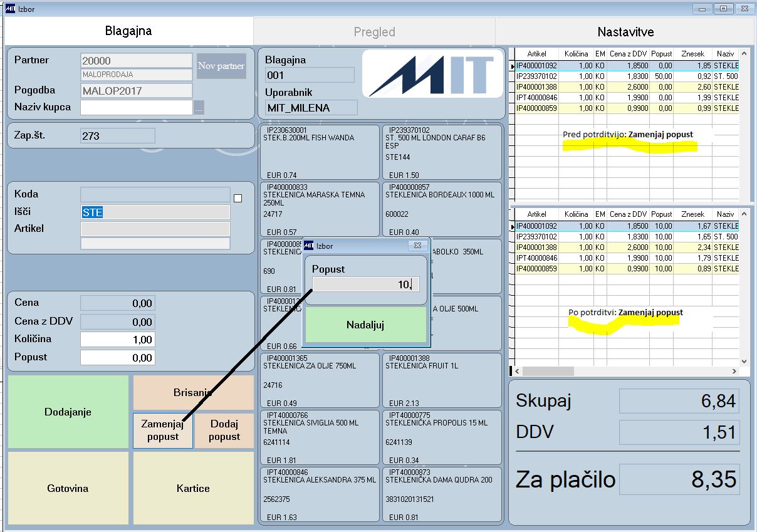Close the Popust popup dialog
This screenshot has width=757, height=532.
pyautogui.click(x=417, y=246)
